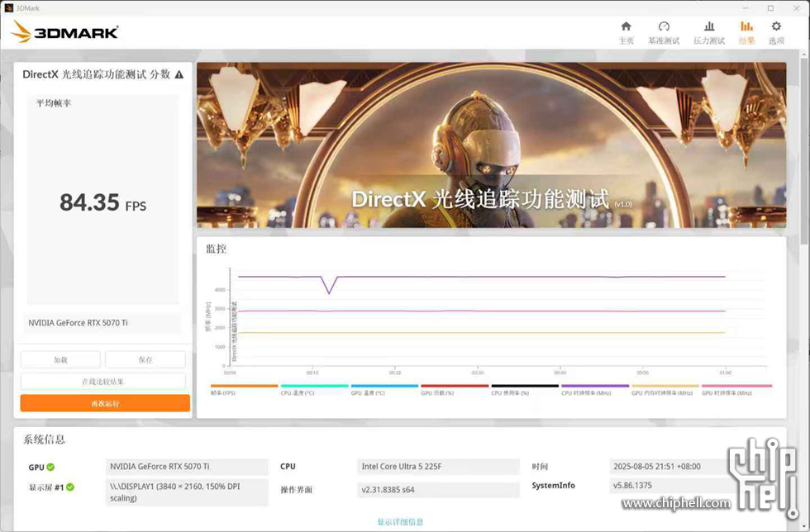Click the 3DMark logo in the header
Image resolution: width=810 pixels, height=532 pixels.
(65, 32)
